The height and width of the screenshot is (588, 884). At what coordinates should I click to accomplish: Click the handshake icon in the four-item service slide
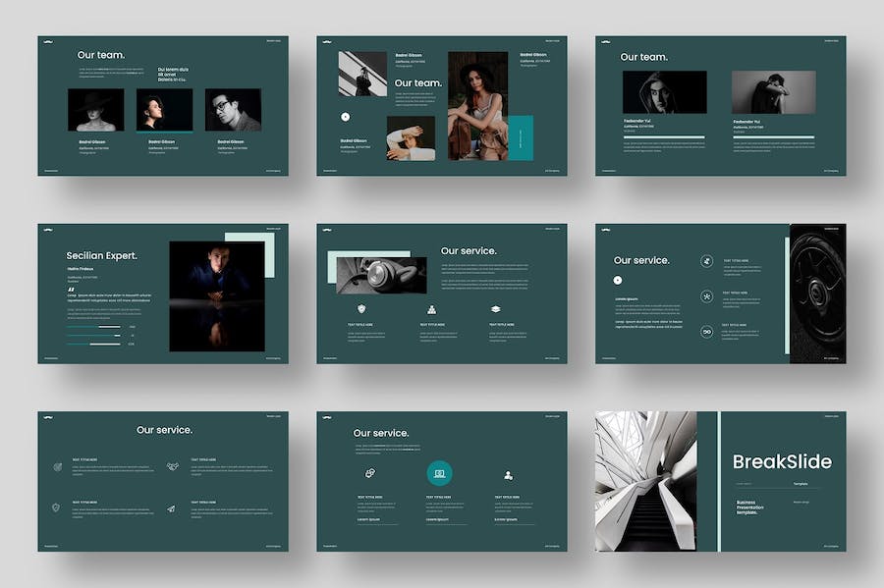172,467
